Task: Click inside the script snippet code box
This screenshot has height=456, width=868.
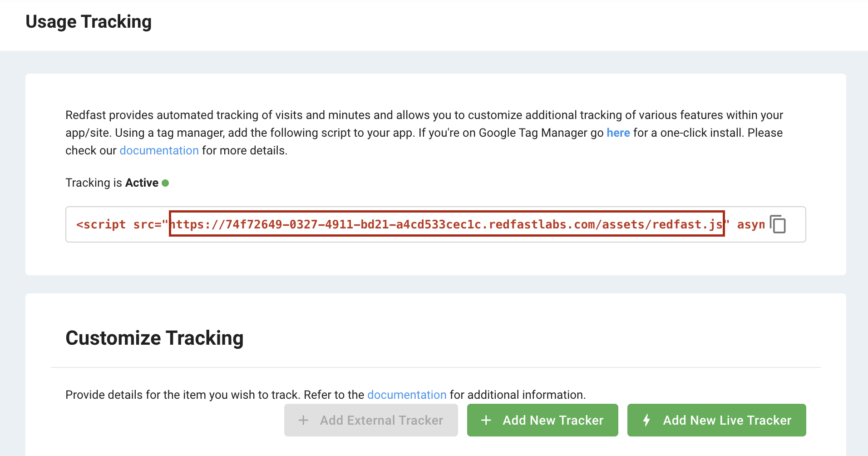Action: tap(436, 224)
